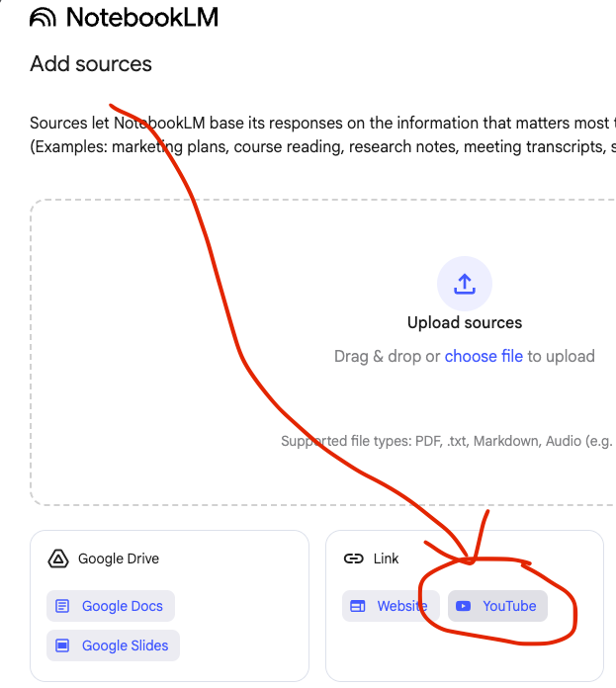Add a YouTube link source
This screenshot has width=616, height=688.
coord(497,606)
